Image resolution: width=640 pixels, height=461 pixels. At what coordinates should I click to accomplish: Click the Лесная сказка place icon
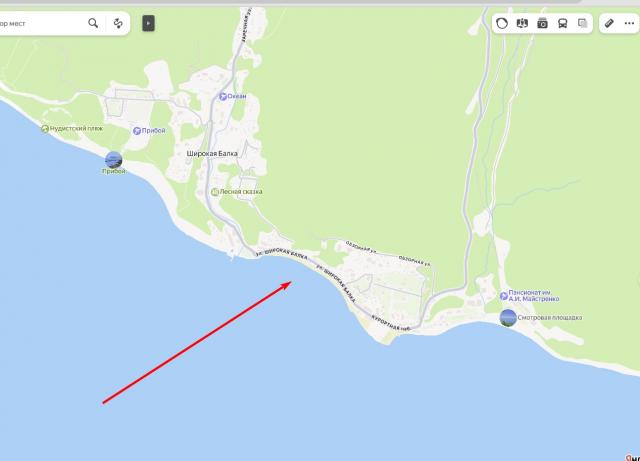click(x=215, y=192)
